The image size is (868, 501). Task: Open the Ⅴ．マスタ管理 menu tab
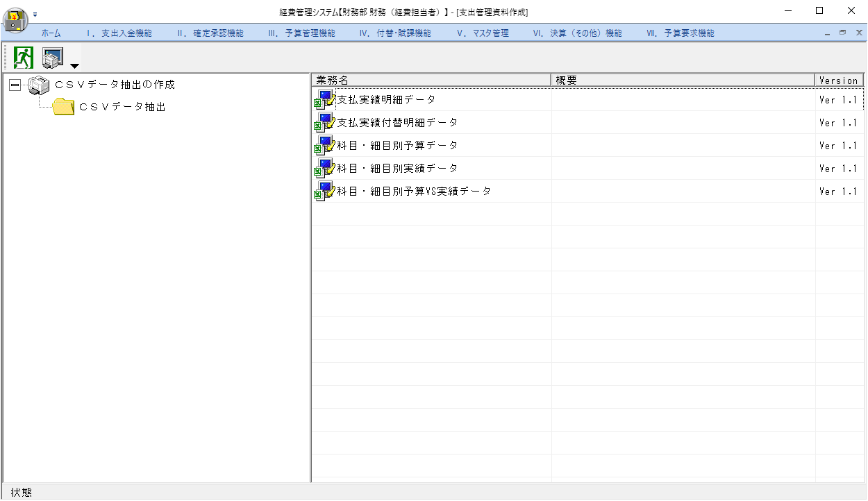click(x=483, y=33)
